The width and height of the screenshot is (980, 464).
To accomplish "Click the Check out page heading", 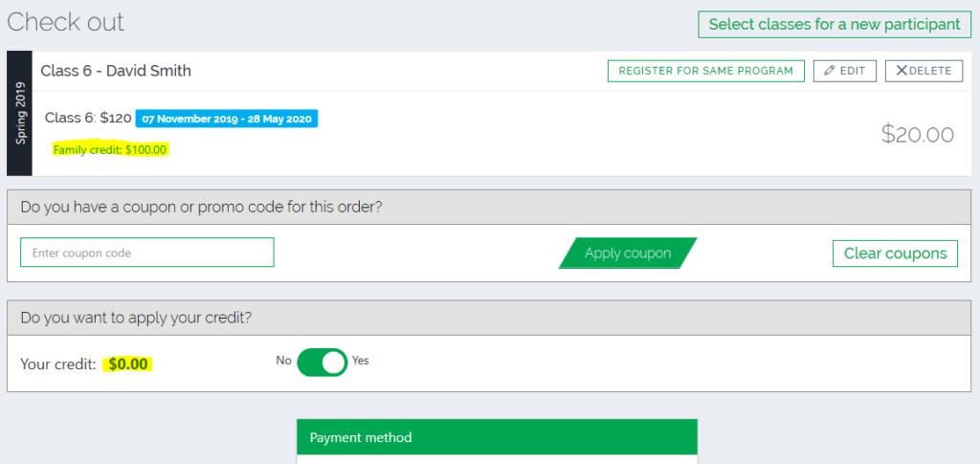I will pos(66,22).
